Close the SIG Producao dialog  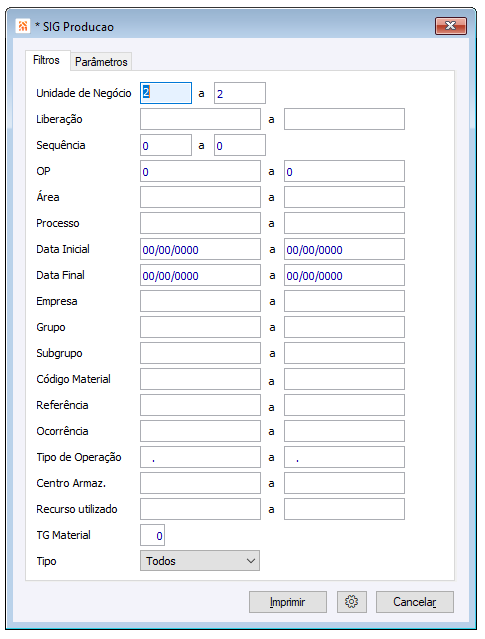[451, 26]
